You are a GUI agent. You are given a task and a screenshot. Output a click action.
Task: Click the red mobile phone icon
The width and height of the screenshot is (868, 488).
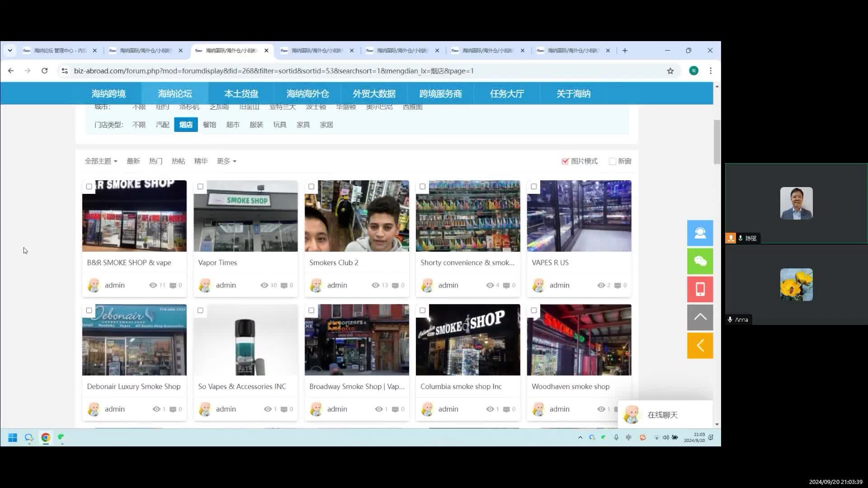[700, 289]
